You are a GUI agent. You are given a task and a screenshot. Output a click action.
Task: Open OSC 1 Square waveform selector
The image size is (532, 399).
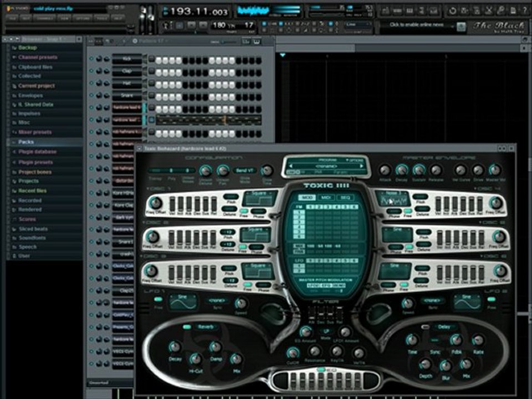pos(259,198)
